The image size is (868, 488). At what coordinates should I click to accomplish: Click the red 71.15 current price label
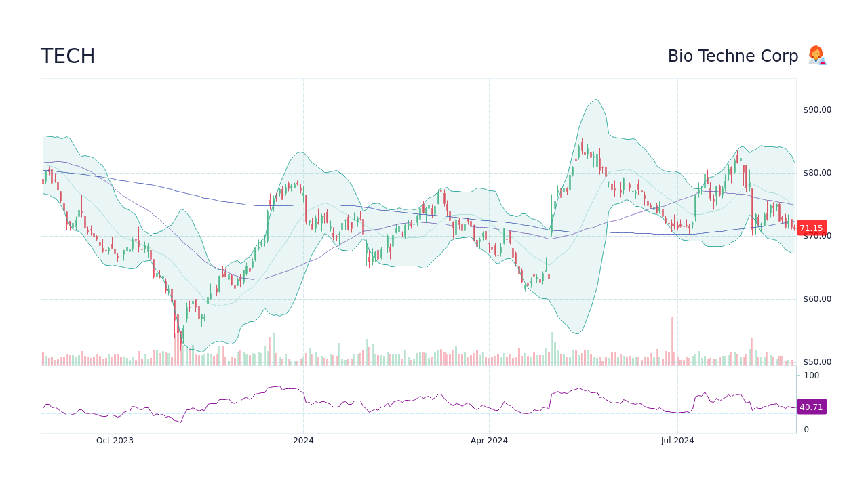pos(811,228)
